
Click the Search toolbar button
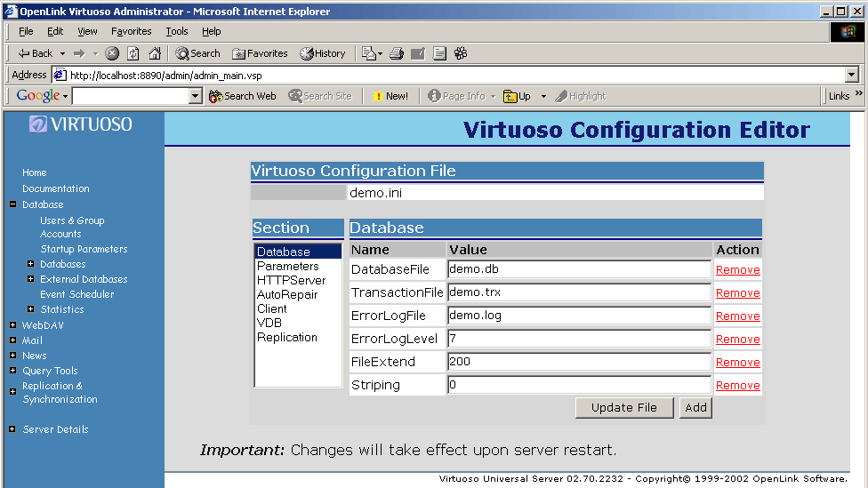click(197, 53)
